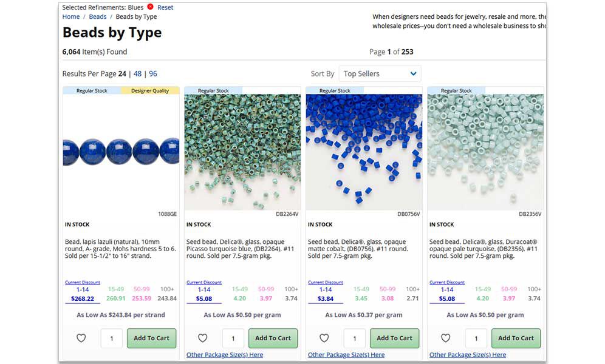Open Other Package Sizes for DB2264V
605x364 pixels.
(225, 355)
